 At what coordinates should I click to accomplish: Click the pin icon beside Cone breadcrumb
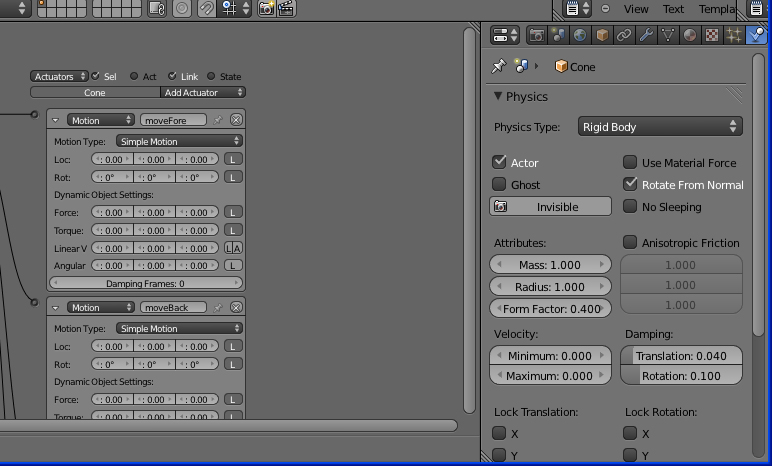pyautogui.click(x=499, y=66)
